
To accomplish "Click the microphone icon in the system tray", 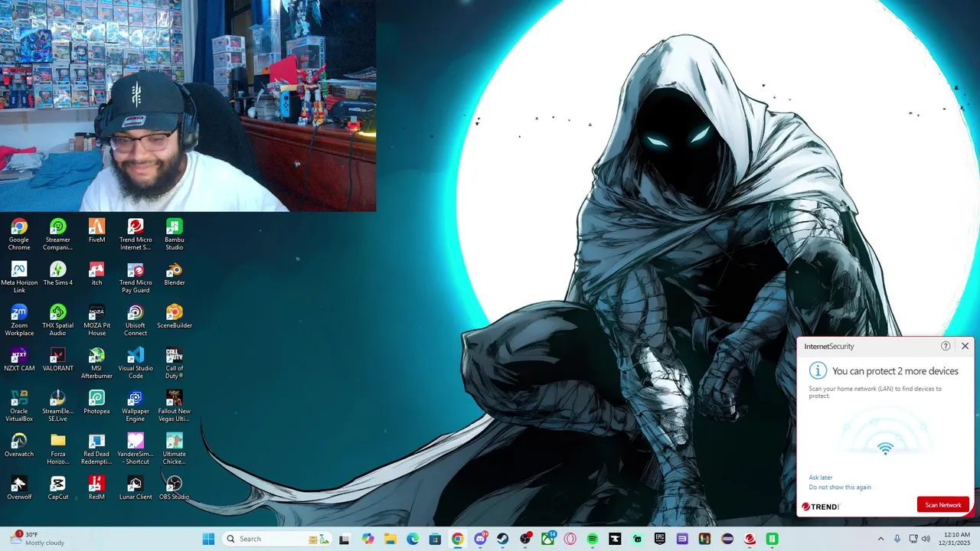I will [x=897, y=539].
